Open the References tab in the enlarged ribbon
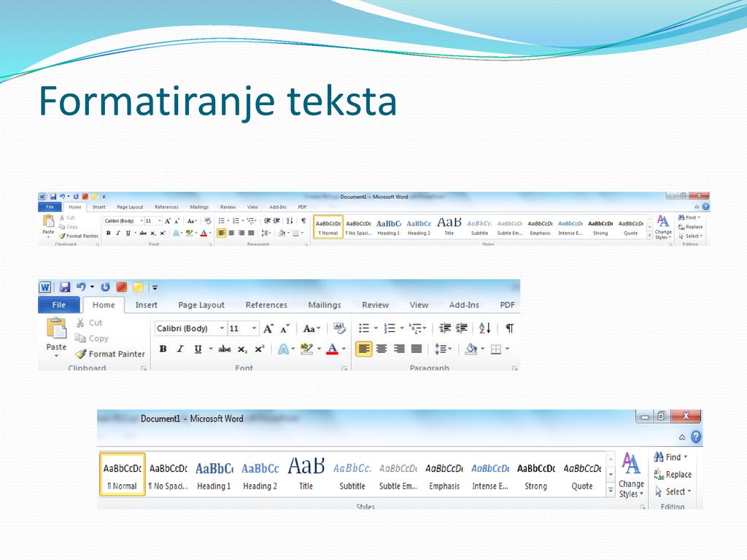The width and height of the screenshot is (747, 560). click(266, 305)
